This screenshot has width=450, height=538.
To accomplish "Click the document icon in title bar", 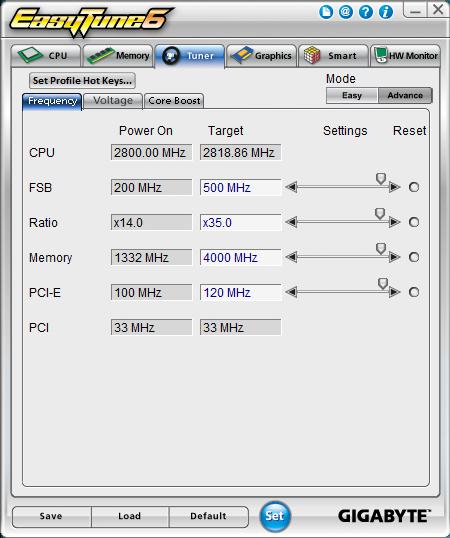I will (x=325, y=12).
